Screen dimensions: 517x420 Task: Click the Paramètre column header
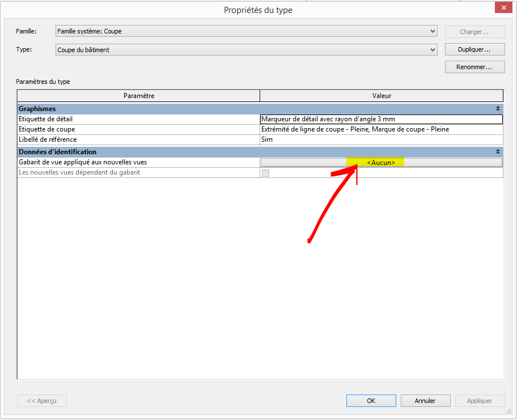[138, 96]
